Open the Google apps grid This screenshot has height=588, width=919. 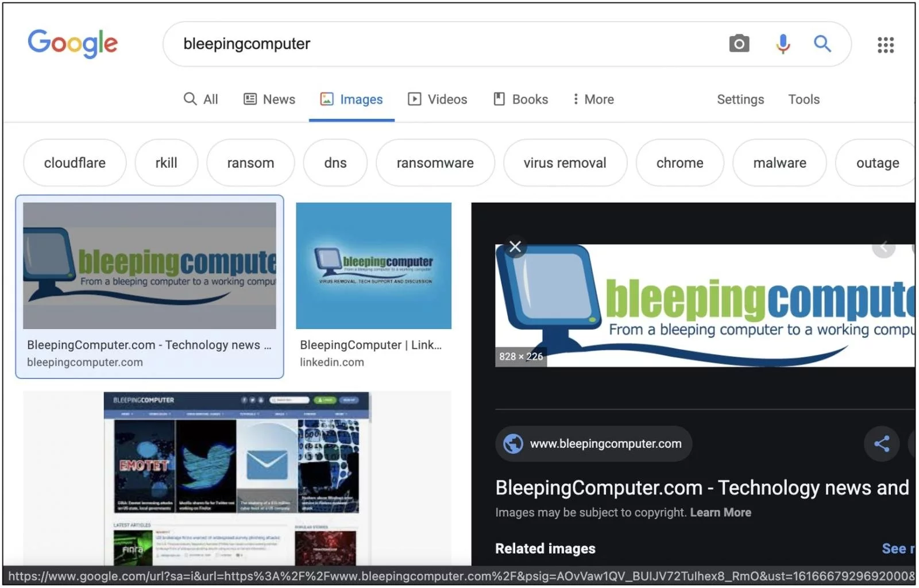click(886, 45)
